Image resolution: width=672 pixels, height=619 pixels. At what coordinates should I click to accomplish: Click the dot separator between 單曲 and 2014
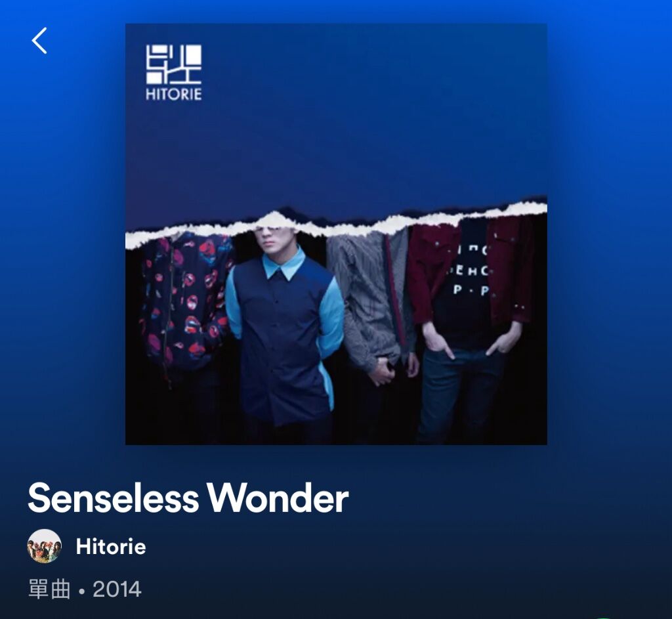[x=81, y=592]
